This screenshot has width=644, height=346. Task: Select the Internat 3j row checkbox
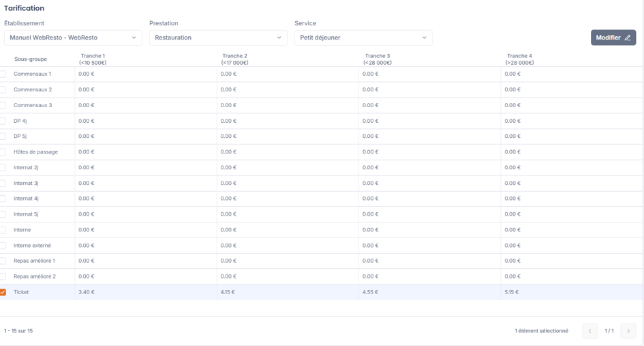click(3, 183)
